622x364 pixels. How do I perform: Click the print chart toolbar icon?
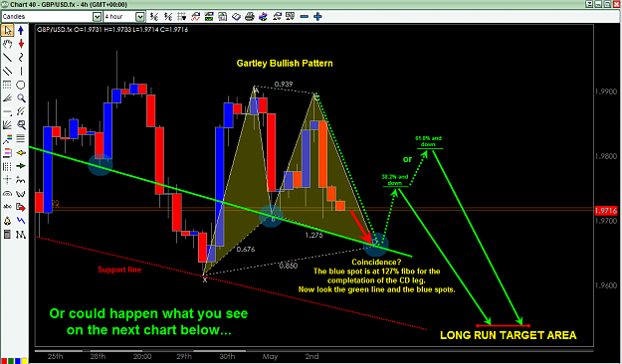click(250, 17)
